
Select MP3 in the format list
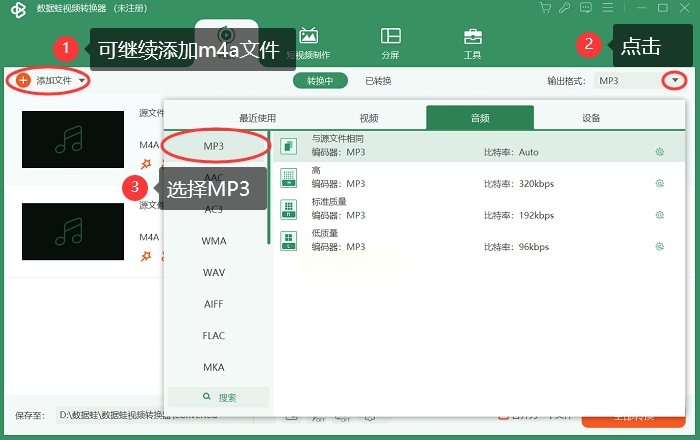click(x=214, y=146)
